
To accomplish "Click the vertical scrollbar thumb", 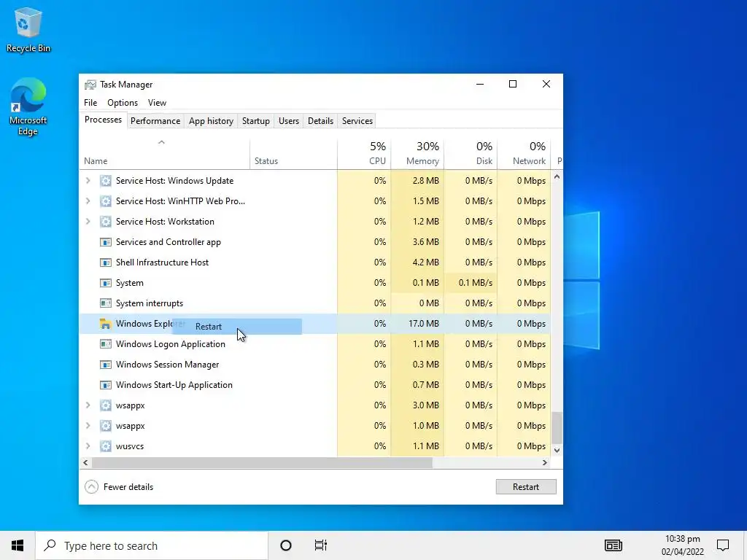I will (x=557, y=427).
